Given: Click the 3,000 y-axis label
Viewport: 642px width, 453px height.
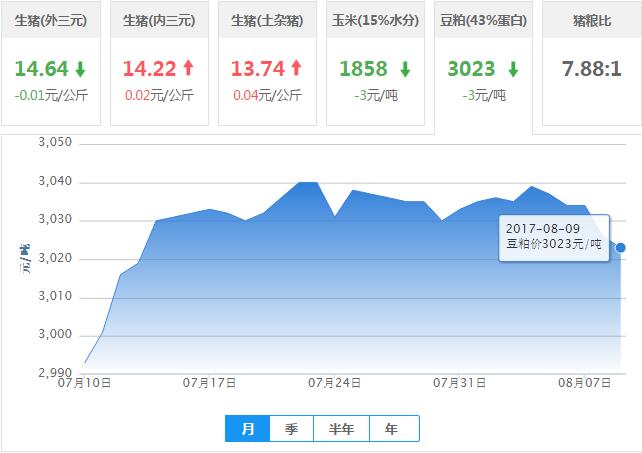Looking at the screenshot, I should coord(55,334).
